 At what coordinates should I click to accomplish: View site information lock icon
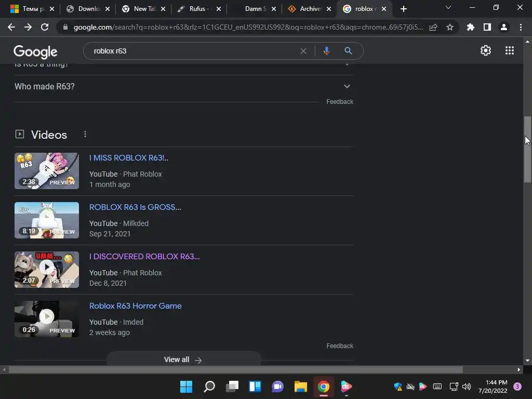pyautogui.click(x=65, y=27)
